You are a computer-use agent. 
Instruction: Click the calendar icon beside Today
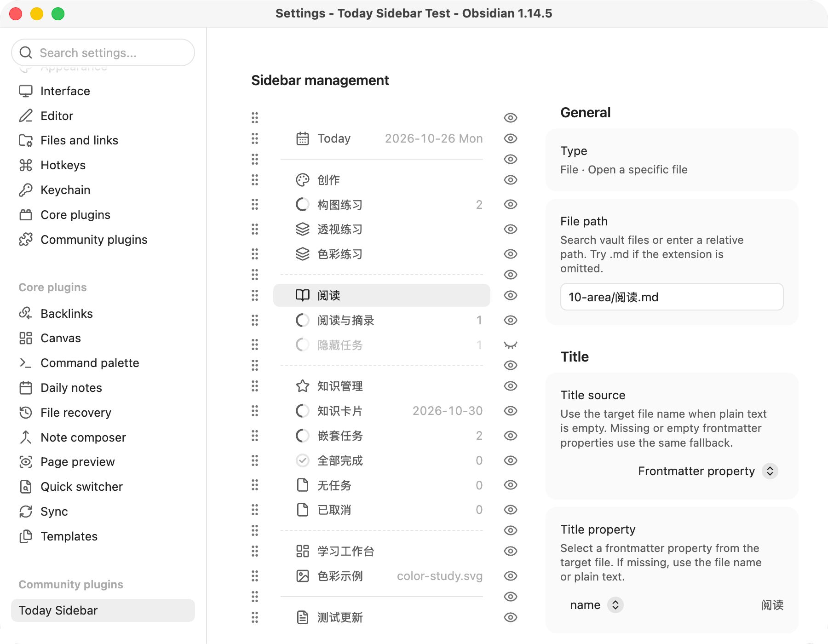[303, 138]
